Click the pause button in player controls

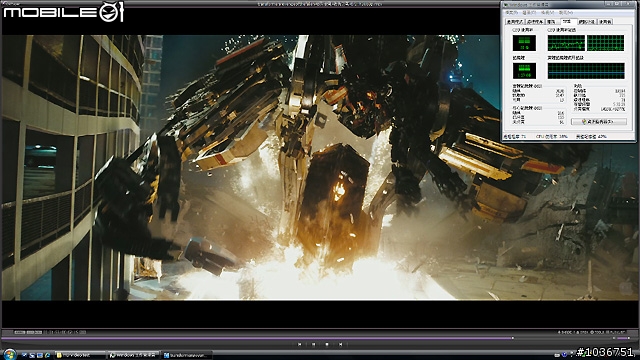pos(313,344)
